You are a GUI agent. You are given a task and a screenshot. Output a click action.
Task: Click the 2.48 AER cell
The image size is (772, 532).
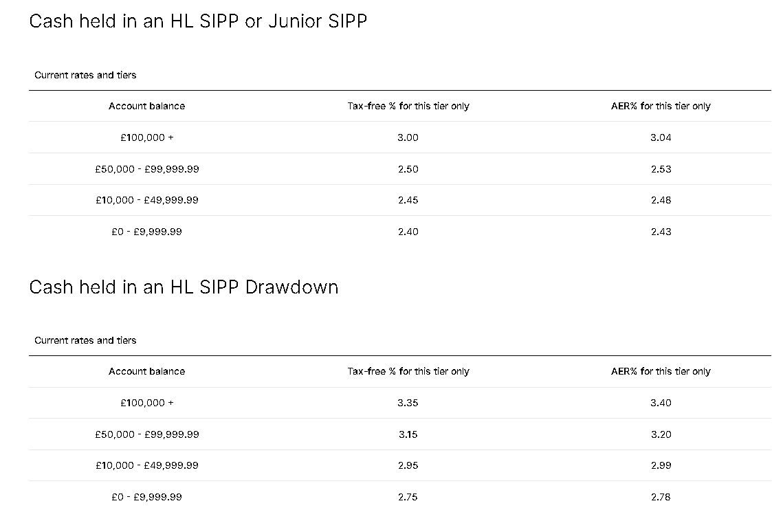coord(661,200)
